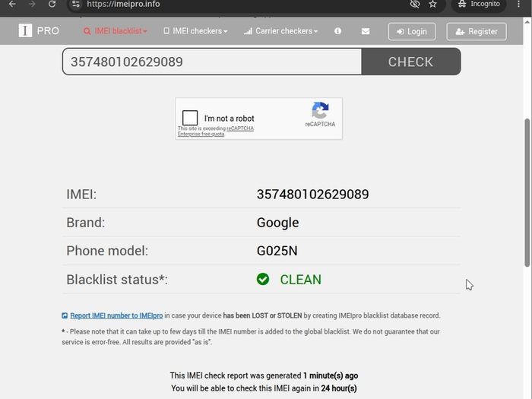This screenshot has width=532, height=399.
Task: Click the PRO site name text
Action: click(48, 31)
